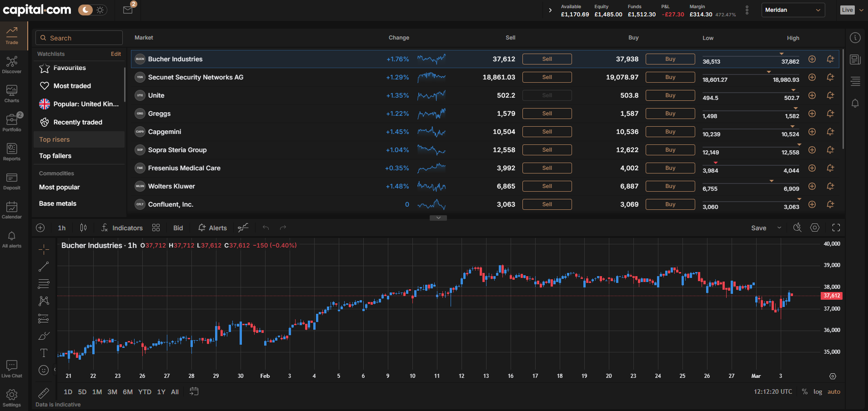Switch chart price scale to log
868x411 pixels.
(818, 391)
